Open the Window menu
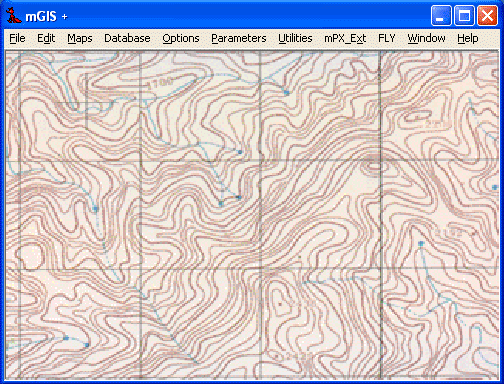 (x=426, y=38)
